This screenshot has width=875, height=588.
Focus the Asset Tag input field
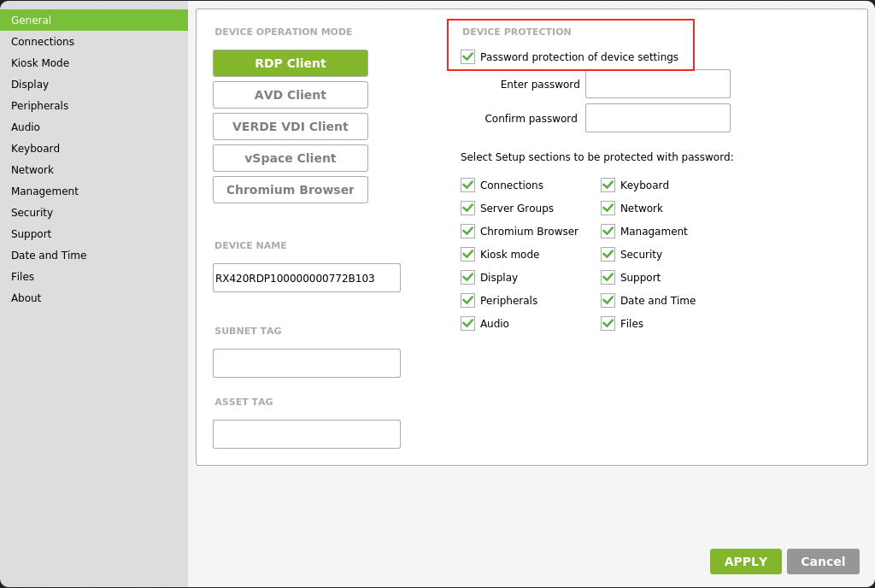(307, 434)
